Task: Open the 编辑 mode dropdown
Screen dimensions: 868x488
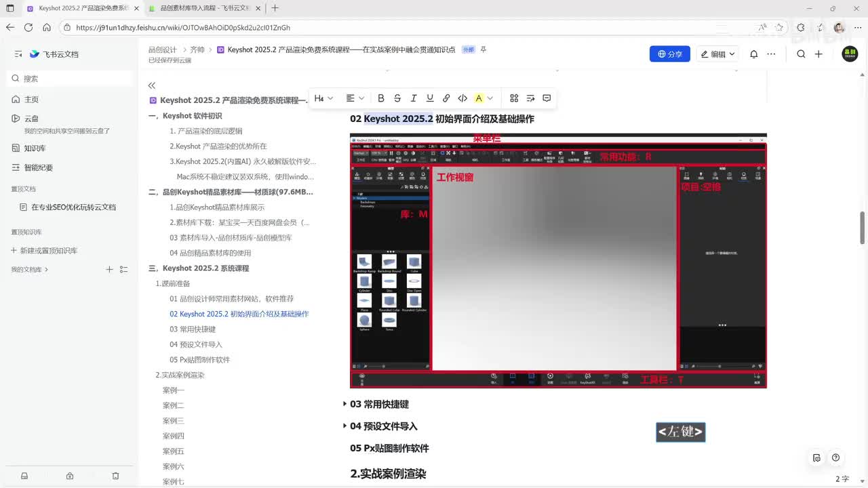Action: (717, 54)
